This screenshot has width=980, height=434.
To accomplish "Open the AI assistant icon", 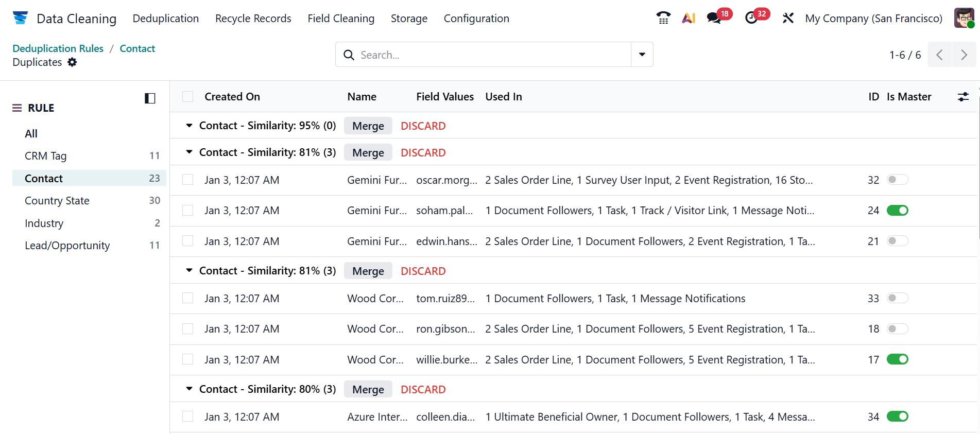I will click(x=689, y=18).
